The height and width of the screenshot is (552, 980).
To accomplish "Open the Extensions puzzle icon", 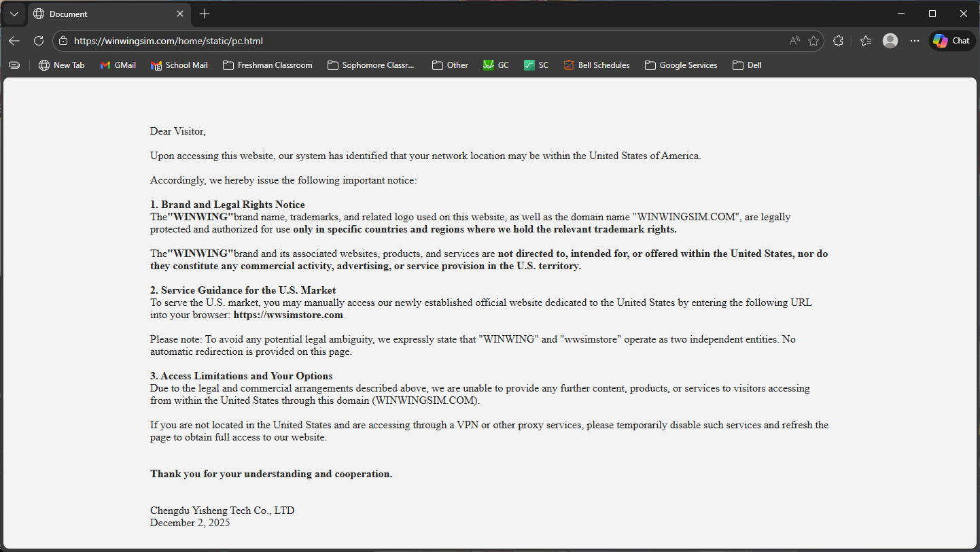I will tap(838, 41).
